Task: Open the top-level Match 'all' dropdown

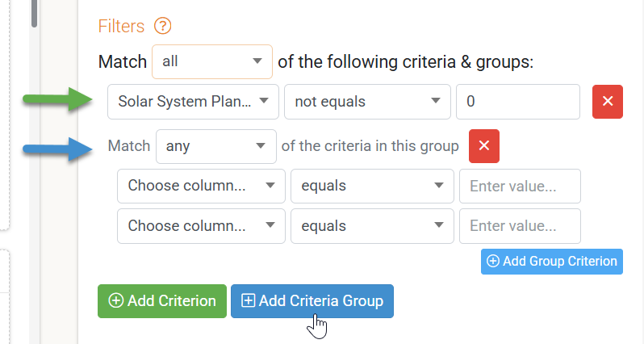Action: click(212, 61)
